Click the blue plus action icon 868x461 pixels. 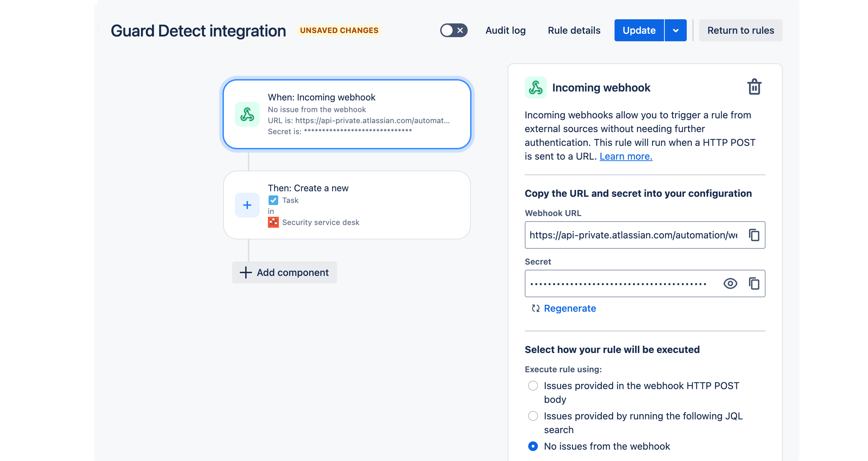click(x=247, y=205)
